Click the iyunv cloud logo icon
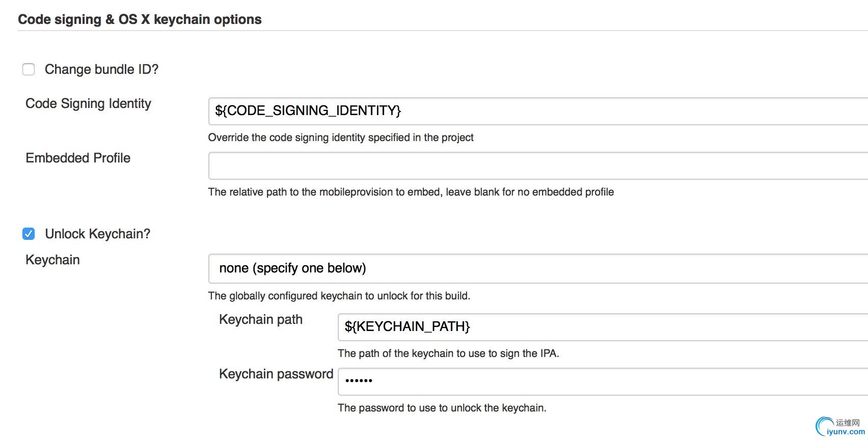Viewport: 868px width, 440px height. tap(824, 426)
